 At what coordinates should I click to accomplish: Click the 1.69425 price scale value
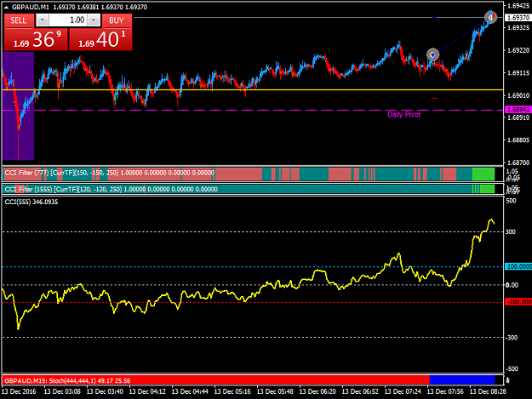tap(518, 6)
